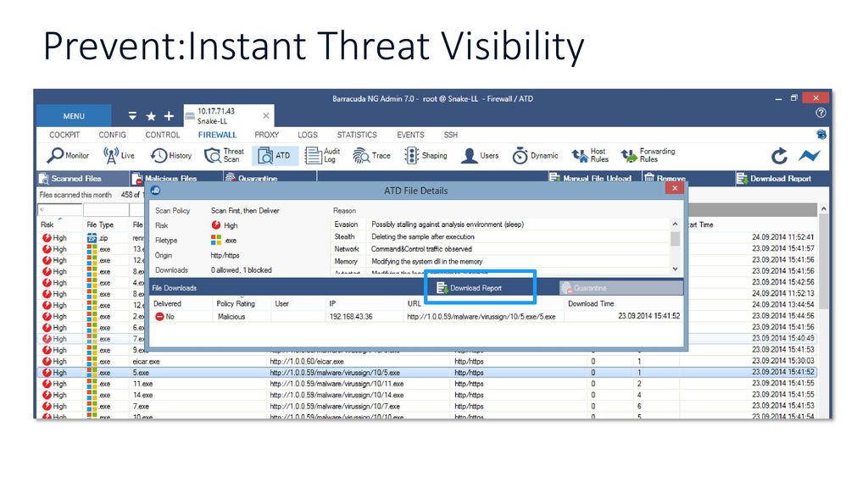The image size is (868, 488).
Task: Open the Live connections view
Action: tap(119, 156)
